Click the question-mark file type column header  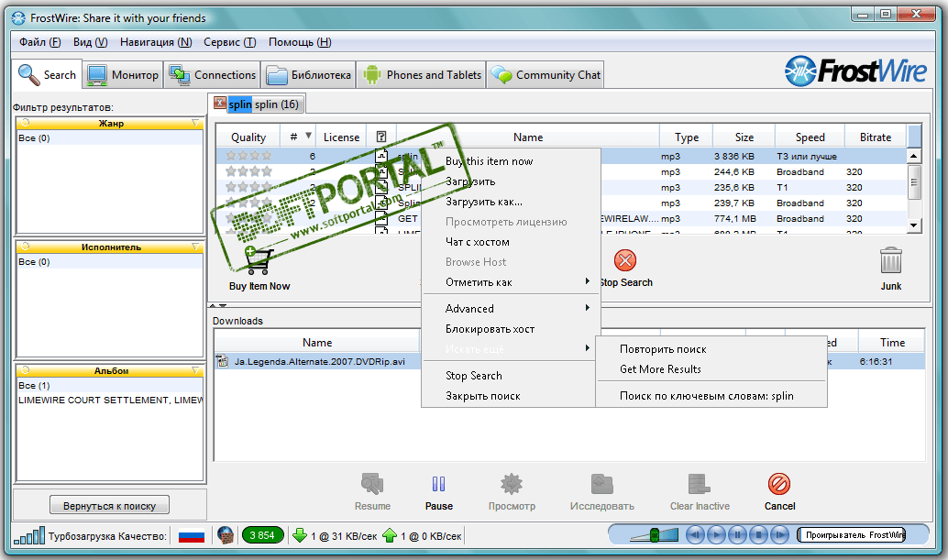[x=380, y=137]
